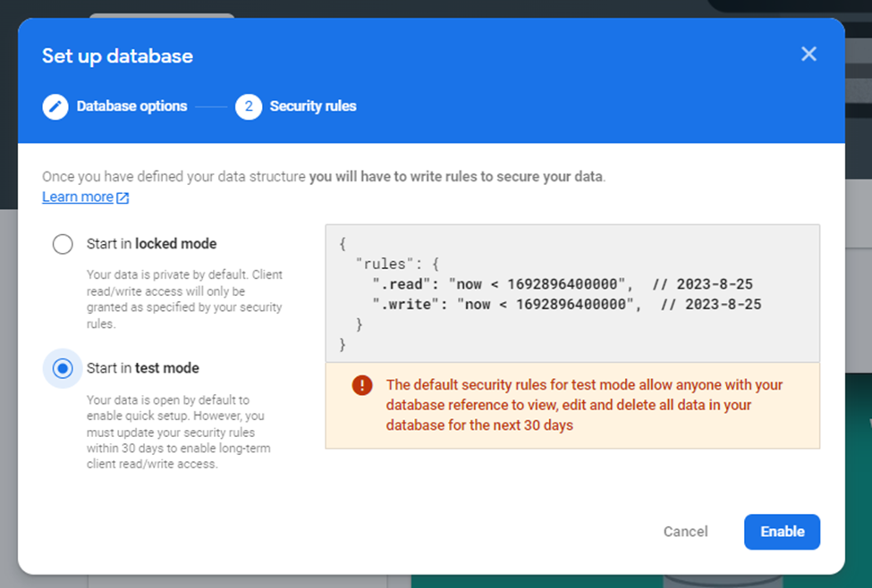Click the pencil edit icon for Database options
The image size is (872, 588).
[55, 106]
